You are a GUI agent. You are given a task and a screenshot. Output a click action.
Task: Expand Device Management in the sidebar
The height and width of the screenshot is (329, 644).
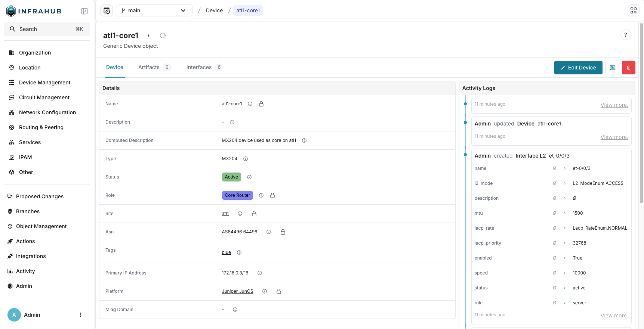coord(44,83)
